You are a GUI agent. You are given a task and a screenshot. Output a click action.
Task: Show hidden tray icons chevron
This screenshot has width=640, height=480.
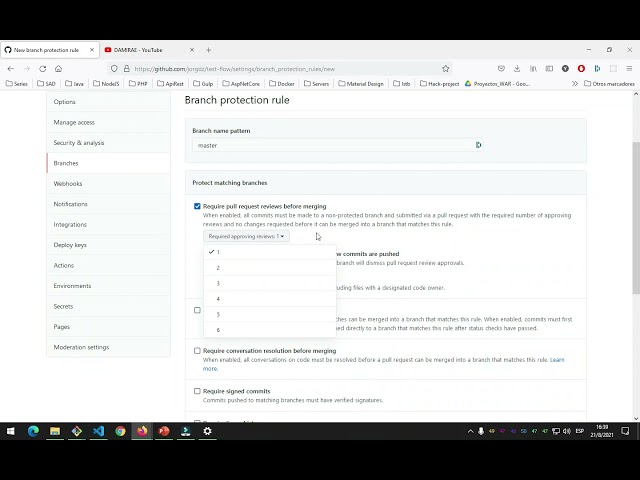[470, 431]
